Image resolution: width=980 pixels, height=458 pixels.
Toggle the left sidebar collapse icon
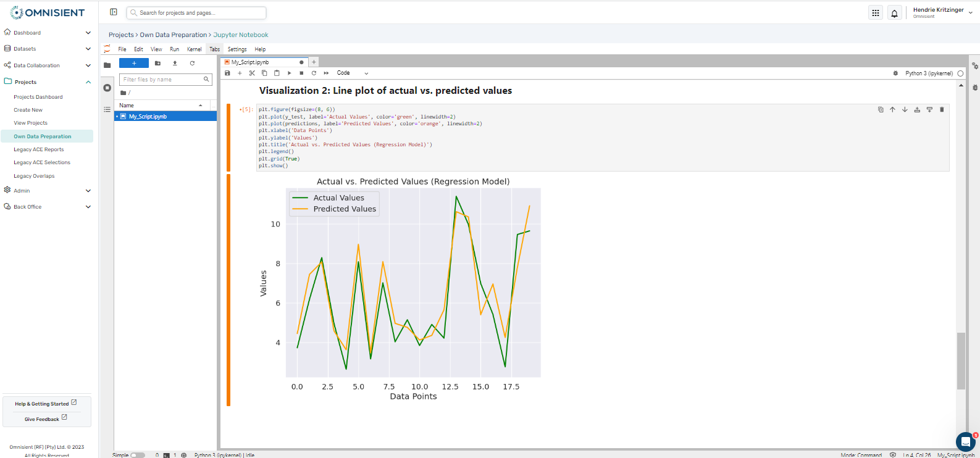pos(114,12)
